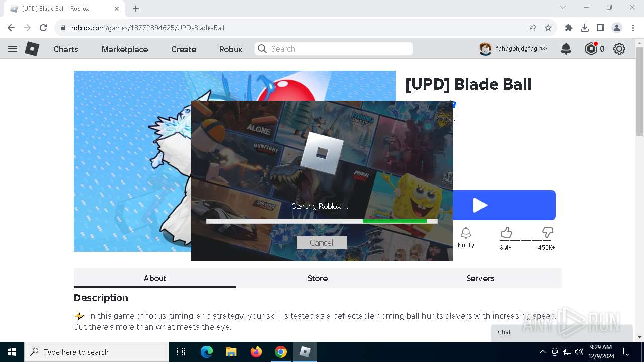Go to Roblox home via logo icon
The width and height of the screenshot is (644, 362).
[x=32, y=49]
